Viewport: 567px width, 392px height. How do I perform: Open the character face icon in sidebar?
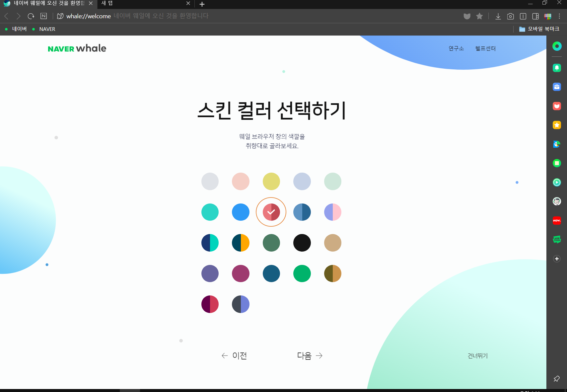pos(557,201)
